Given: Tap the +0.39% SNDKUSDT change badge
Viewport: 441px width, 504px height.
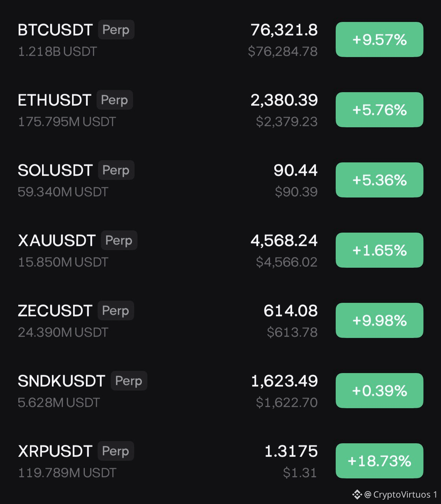Looking at the screenshot, I should (380, 391).
